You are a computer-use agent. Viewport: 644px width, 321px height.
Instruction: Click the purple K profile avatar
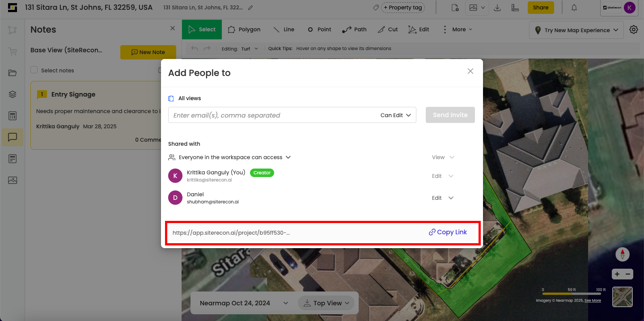click(x=630, y=8)
